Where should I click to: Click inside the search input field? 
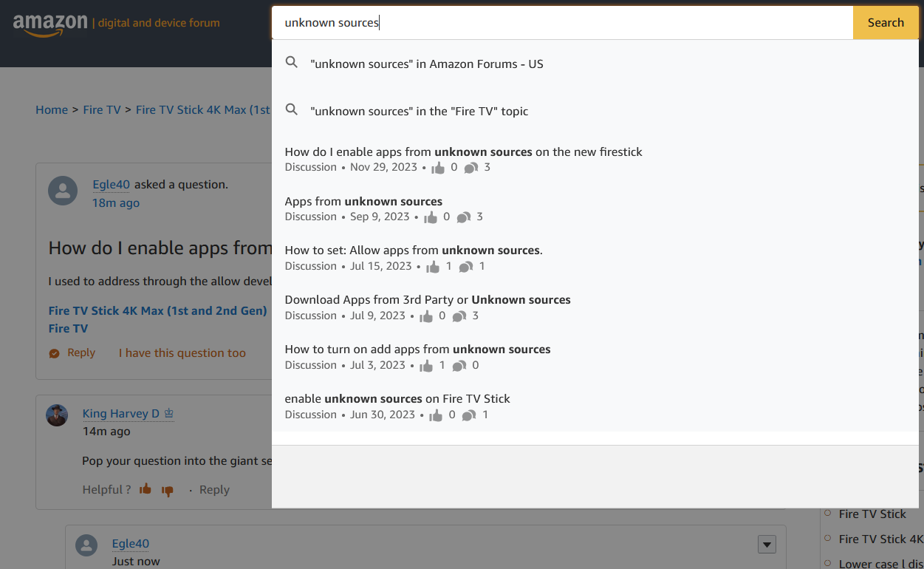click(517, 22)
